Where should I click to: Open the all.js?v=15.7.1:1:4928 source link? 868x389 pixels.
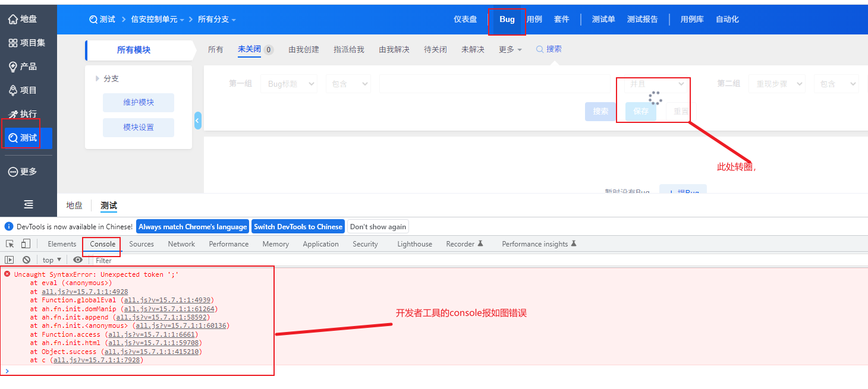85,292
